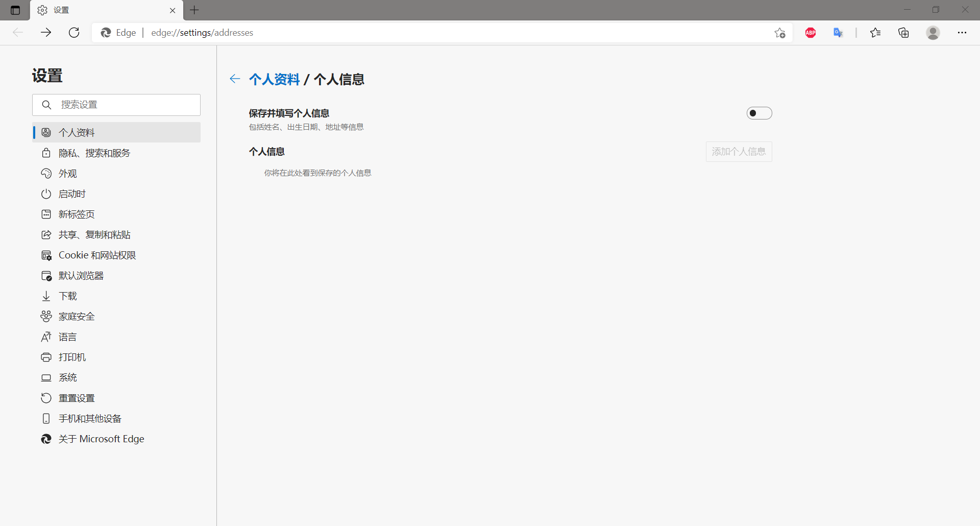Open 外观 settings
This screenshot has height=526, width=980.
click(116, 173)
